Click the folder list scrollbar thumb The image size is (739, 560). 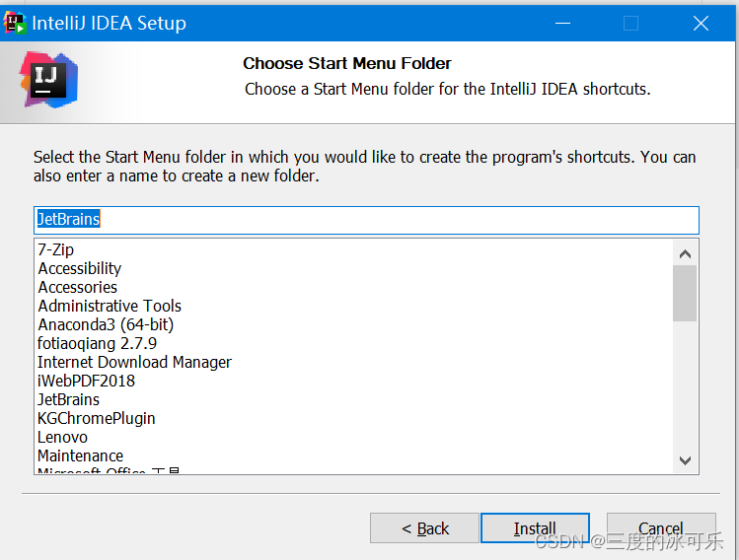[x=685, y=293]
